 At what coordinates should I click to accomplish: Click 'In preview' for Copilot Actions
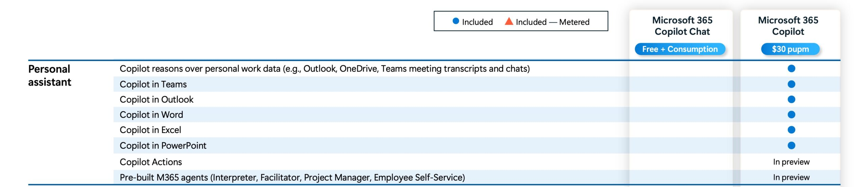coord(791,162)
